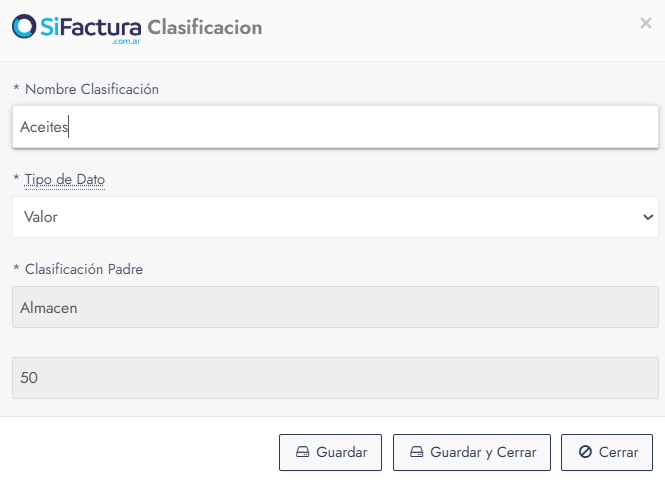Click the ban icon on Cerrar button
The image size is (665, 482).
point(584,452)
